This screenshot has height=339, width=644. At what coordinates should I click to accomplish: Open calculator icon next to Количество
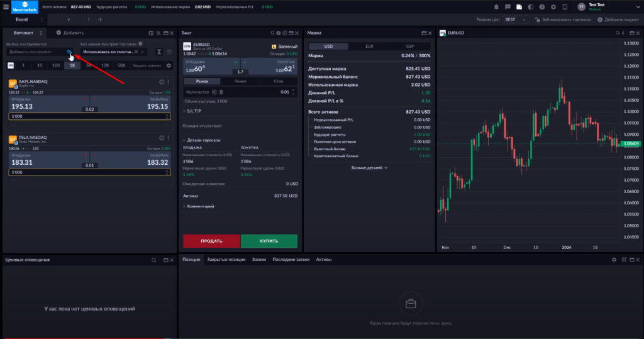[x=221, y=92]
